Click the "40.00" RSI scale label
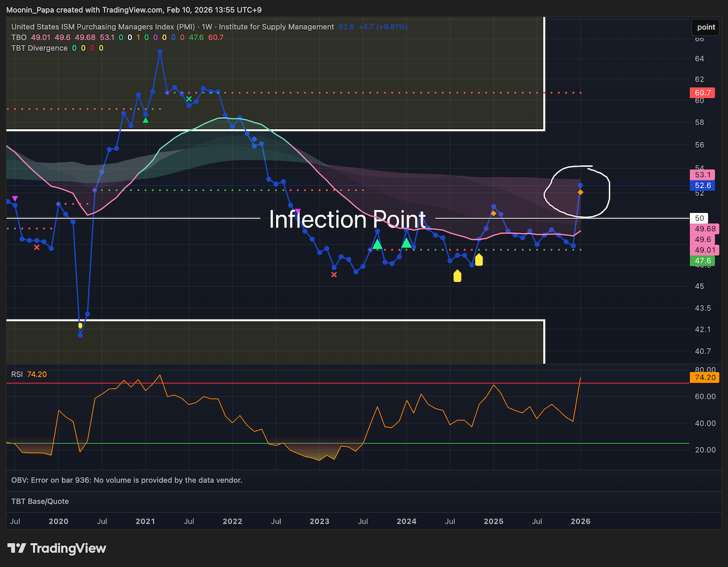 706,423
